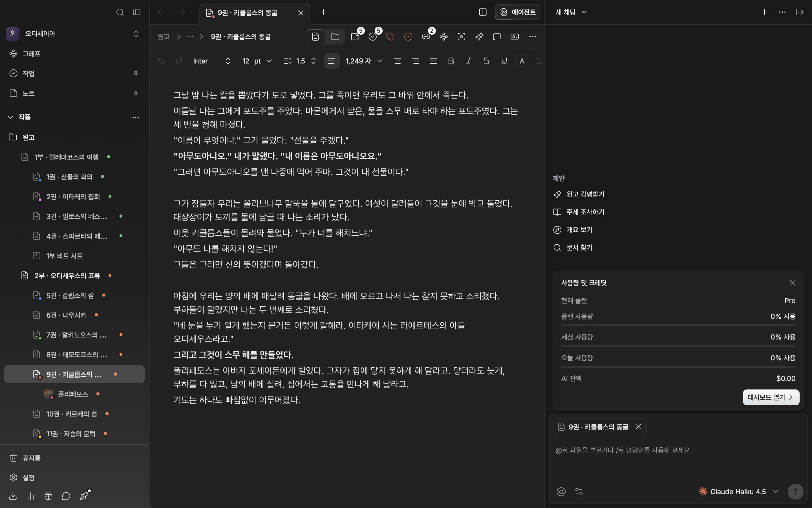This screenshot has height=508, width=812.
Task: Toggle bold formatting
Action: [451, 61]
